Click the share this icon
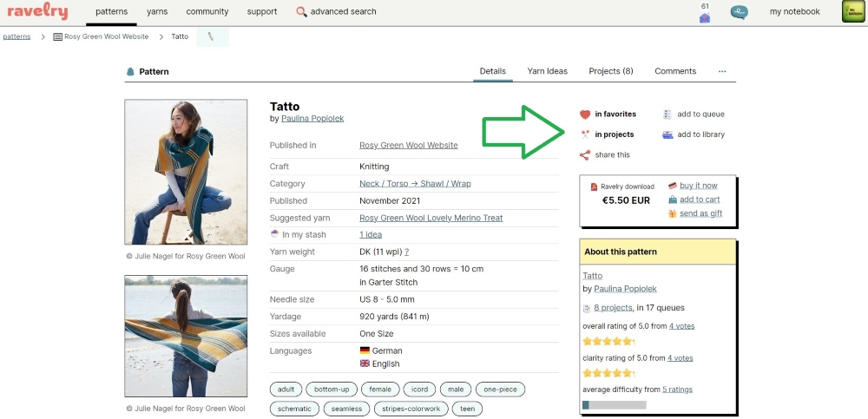The image size is (868, 419). (585, 155)
